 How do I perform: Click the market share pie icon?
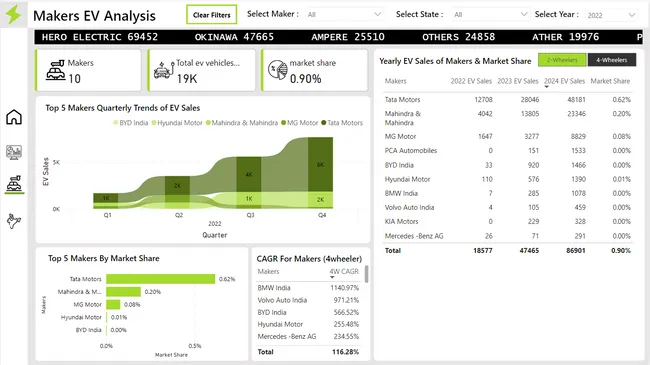pyautogui.click(x=277, y=70)
